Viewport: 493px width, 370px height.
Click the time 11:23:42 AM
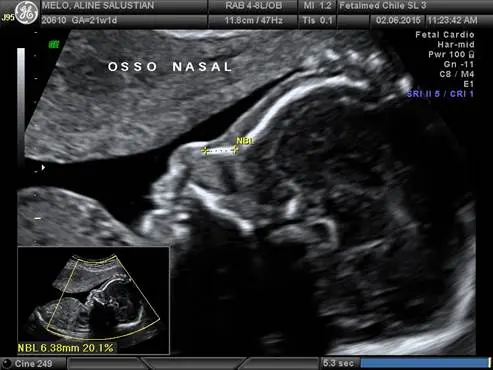coord(453,20)
